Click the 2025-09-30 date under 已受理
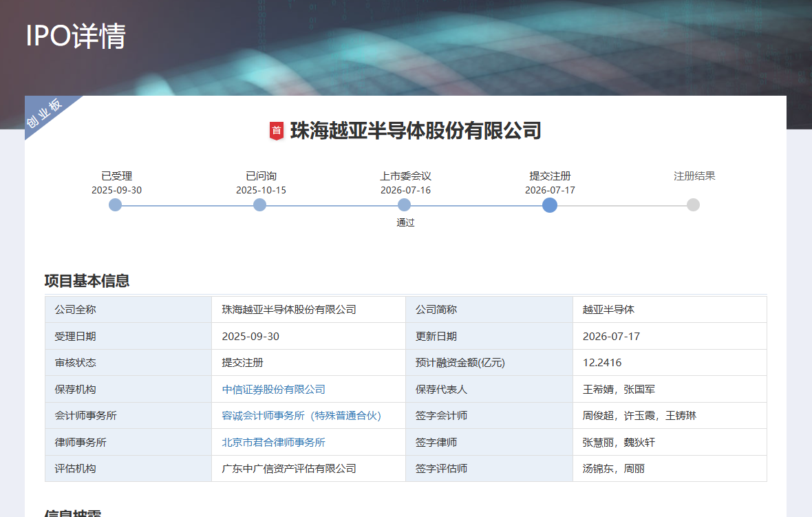This screenshot has width=812, height=517. click(116, 190)
